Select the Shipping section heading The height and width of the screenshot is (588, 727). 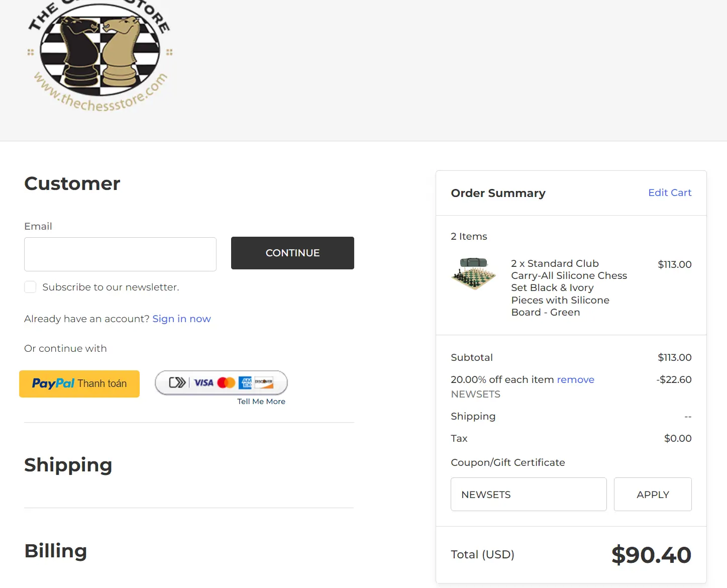pyautogui.click(x=68, y=465)
